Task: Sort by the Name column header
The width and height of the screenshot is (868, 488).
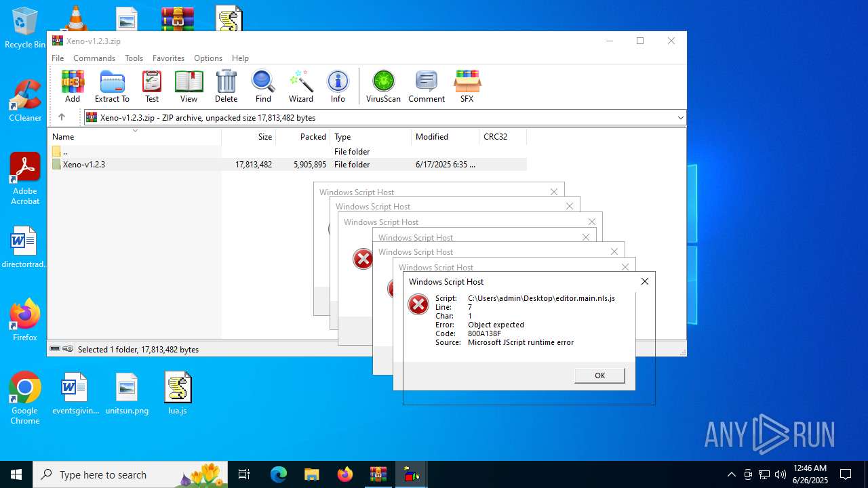Action: tap(134, 137)
